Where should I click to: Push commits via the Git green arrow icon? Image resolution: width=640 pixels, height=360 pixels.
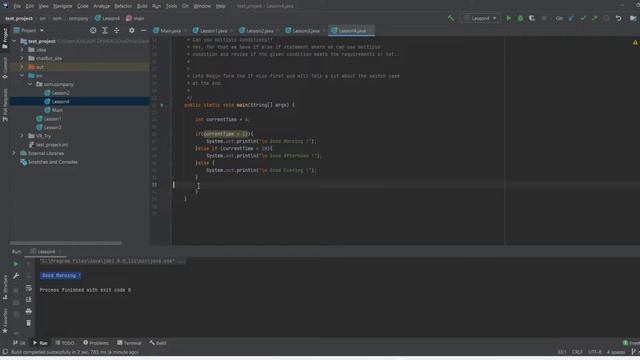pos(595,18)
